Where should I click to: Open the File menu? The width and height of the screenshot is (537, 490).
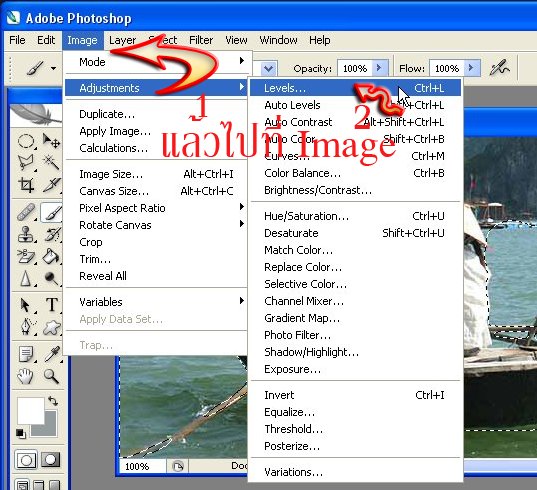point(17,40)
